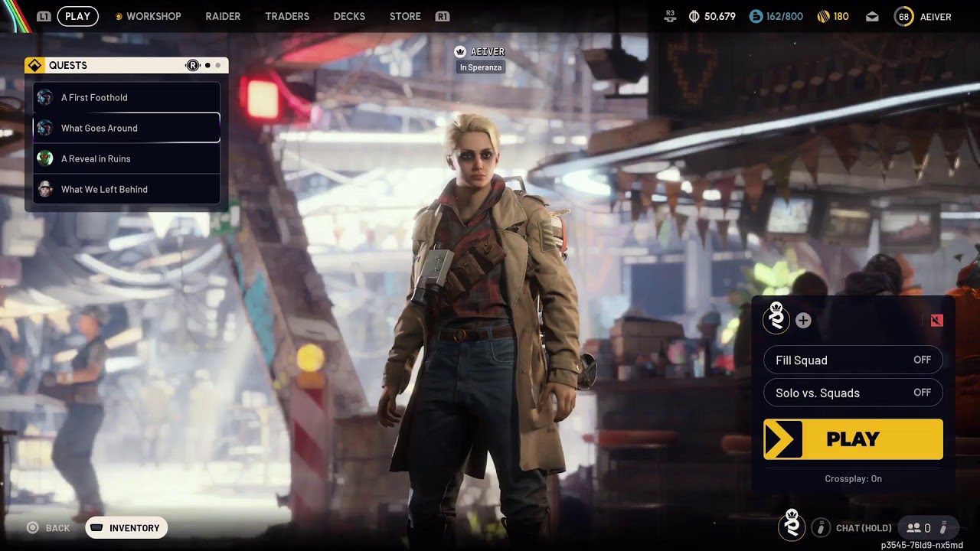Go to the TRADERS tab
The height and width of the screenshot is (551, 980).
tap(287, 16)
